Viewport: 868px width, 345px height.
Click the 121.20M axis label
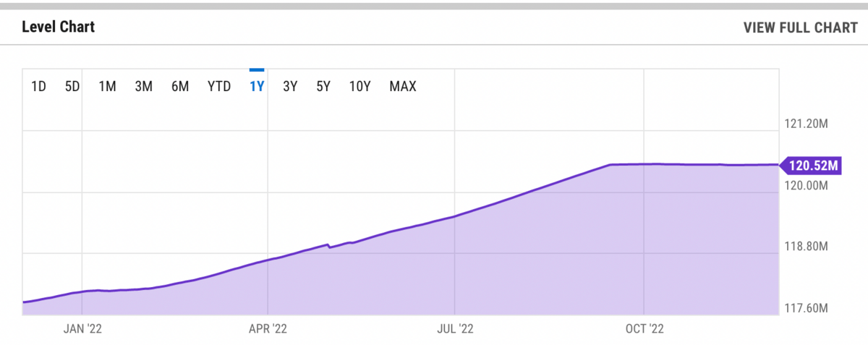(x=806, y=124)
